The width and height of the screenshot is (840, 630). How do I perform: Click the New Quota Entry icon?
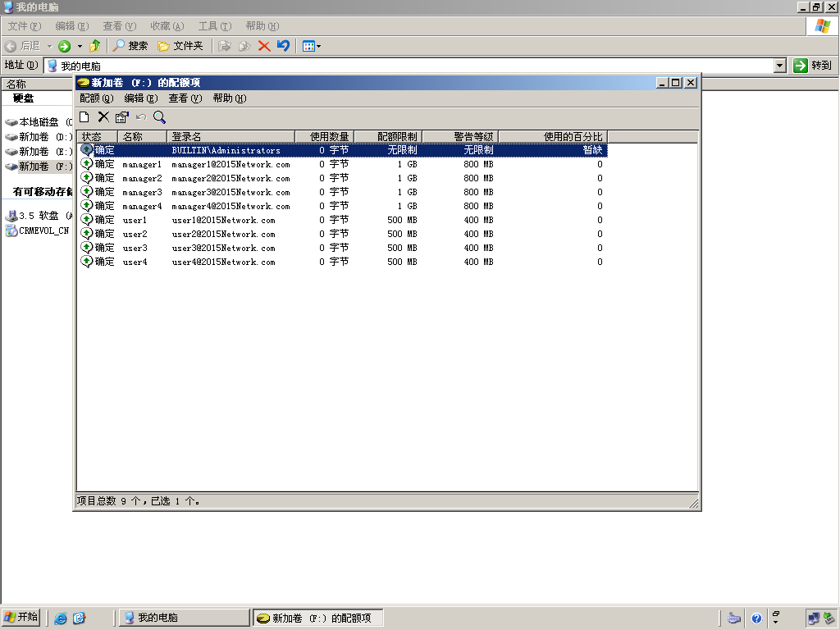click(84, 117)
